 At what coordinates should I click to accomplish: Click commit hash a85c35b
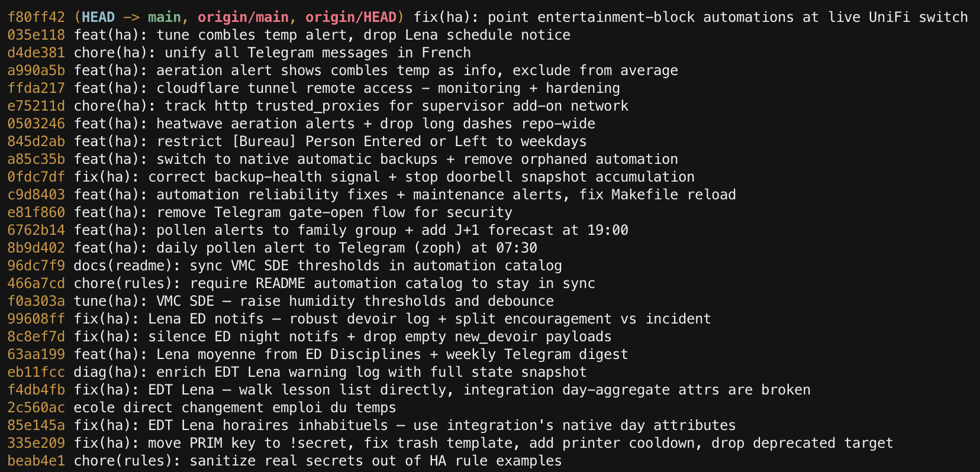(36, 159)
